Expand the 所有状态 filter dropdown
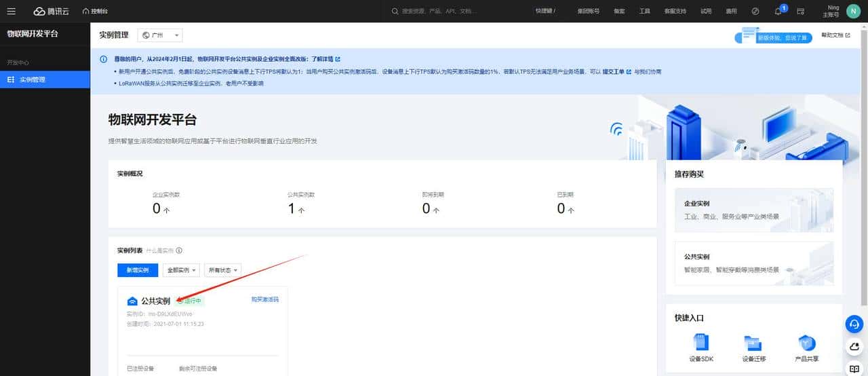The width and height of the screenshot is (868, 376). coord(224,270)
